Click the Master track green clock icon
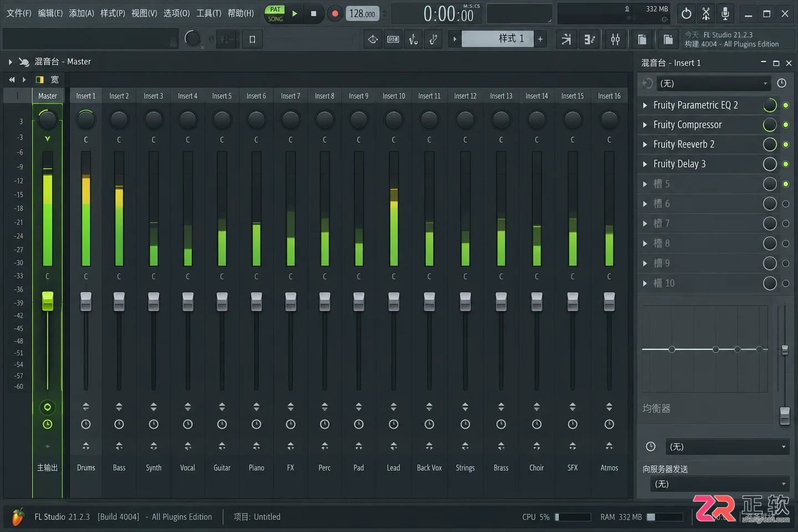 (48, 424)
